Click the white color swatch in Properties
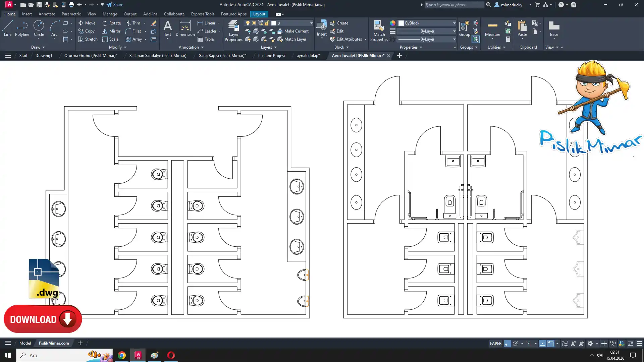 (x=401, y=23)
